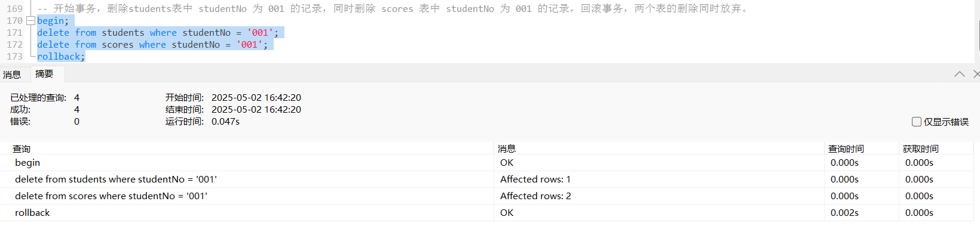Image resolution: width=980 pixels, height=229 pixels.
Task: Select the begin query row
Action: (490, 163)
